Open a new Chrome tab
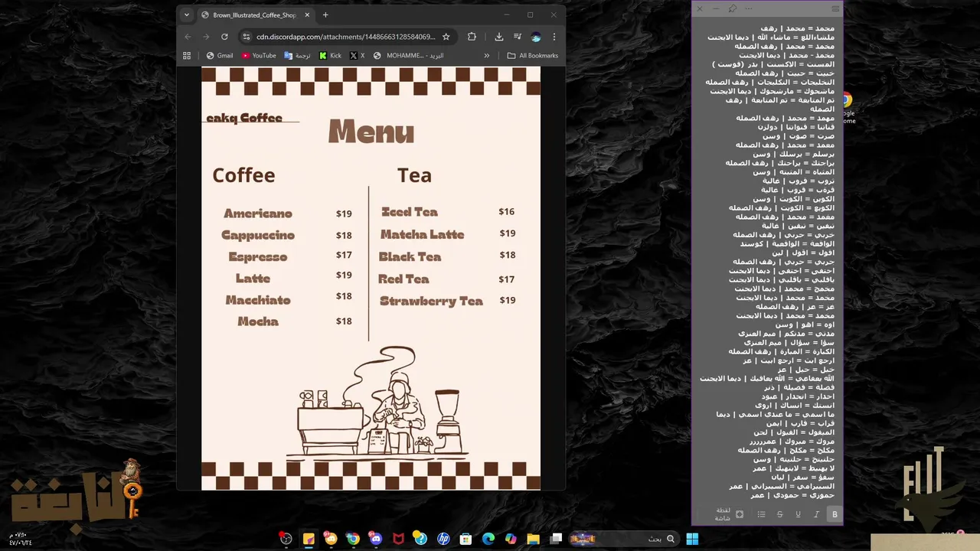 tap(325, 15)
